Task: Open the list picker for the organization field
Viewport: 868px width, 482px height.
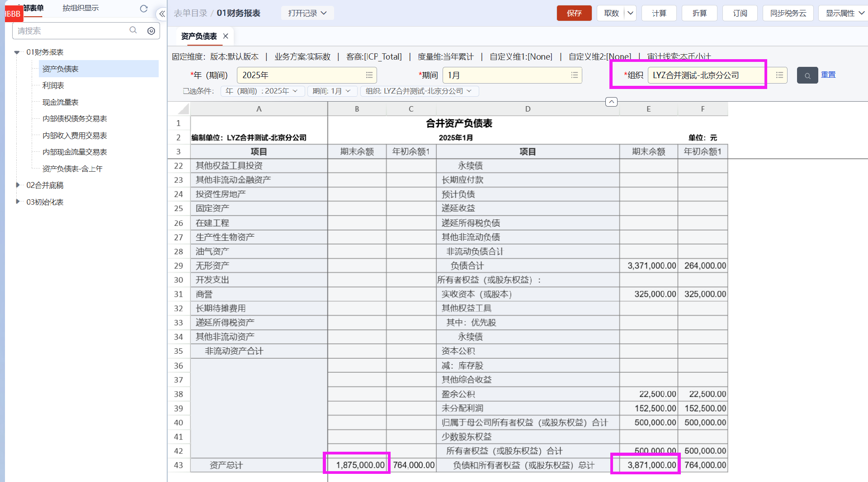Action: click(779, 75)
